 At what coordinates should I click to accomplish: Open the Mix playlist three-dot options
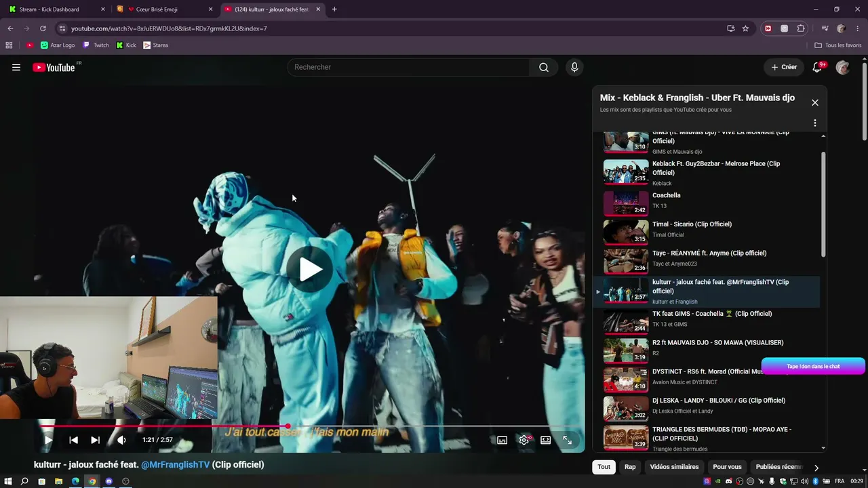tap(815, 123)
